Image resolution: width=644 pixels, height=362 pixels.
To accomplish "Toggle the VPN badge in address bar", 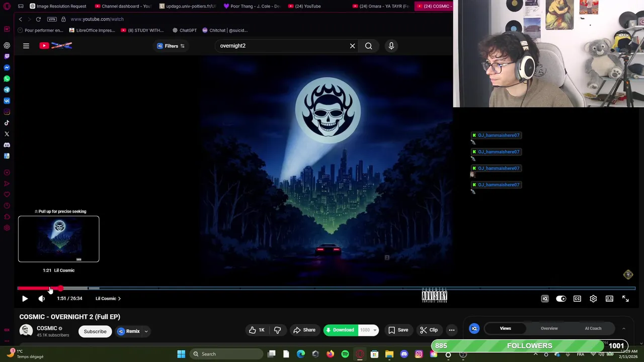I will point(52,19).
